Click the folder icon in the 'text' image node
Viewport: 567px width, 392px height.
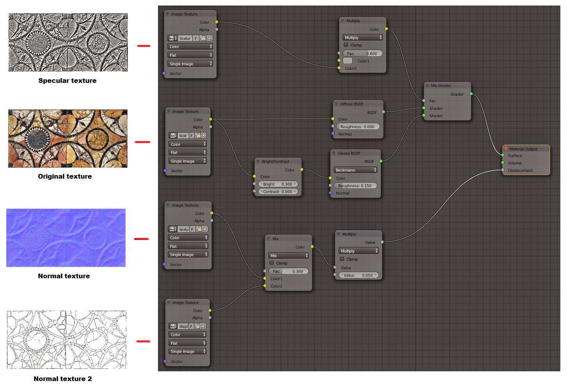pos(198,136)
